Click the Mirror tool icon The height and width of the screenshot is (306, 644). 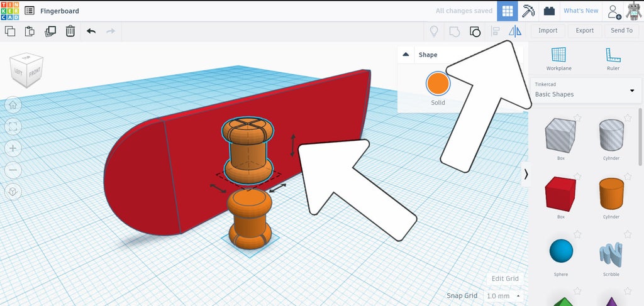coord(515,31)
